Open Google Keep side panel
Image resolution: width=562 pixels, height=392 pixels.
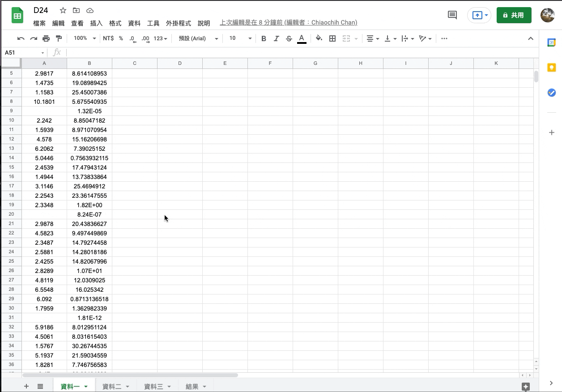point(552,68)
